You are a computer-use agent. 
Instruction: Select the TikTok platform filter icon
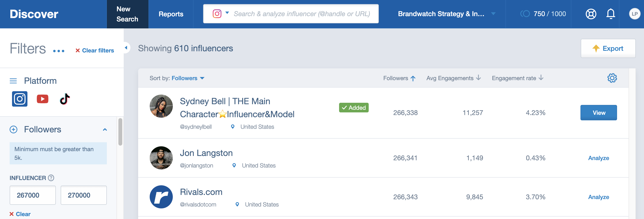tap(65, 99)
